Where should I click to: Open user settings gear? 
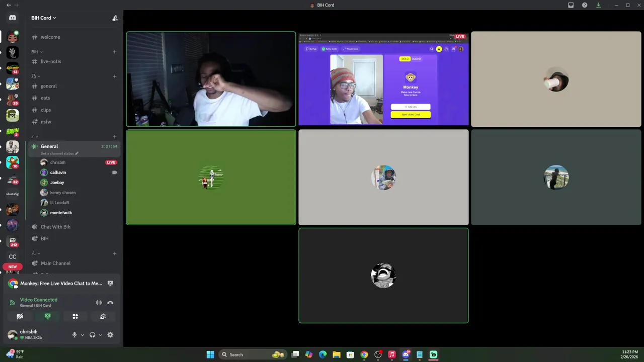coord(110,335)
